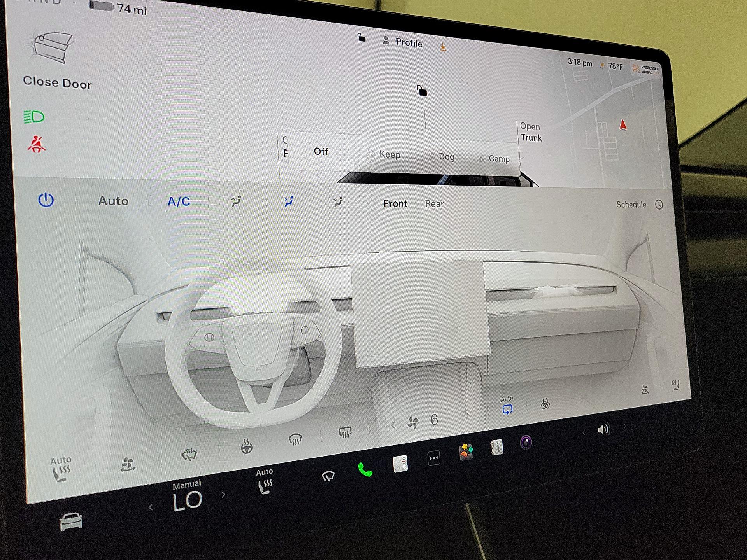Tap the red navigation arrow on the map

pyautogui.click(x=623, y=125)
